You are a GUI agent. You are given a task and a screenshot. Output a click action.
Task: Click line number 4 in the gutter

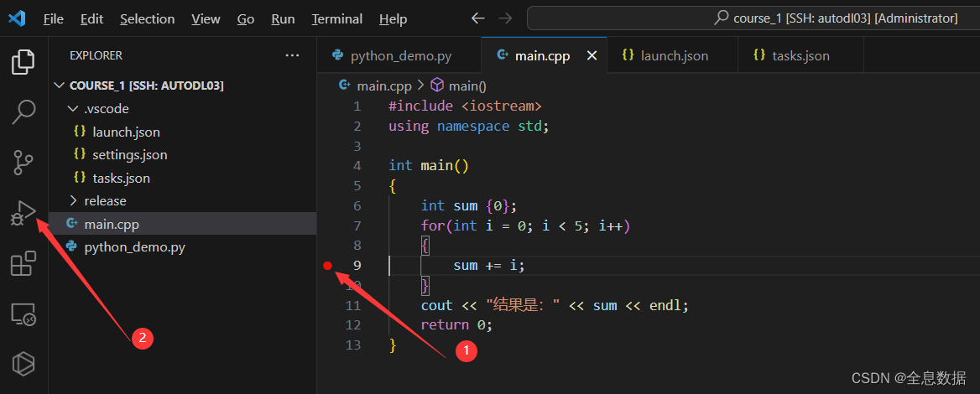[x=357, y=165]
